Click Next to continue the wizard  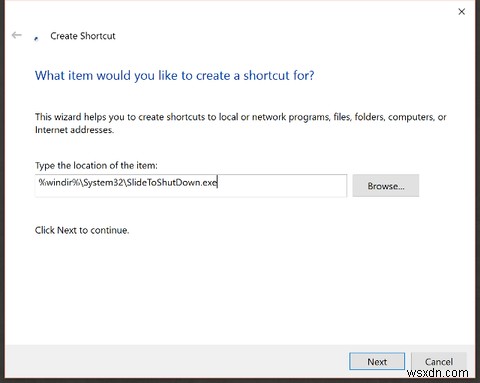tap(377, 361)
